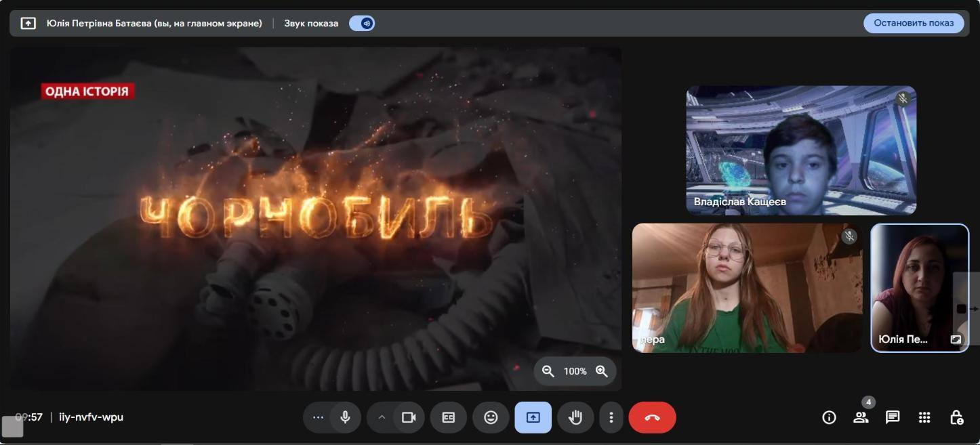Click muted microphone icon on лера's tile
This screenshot has width=980, height=445.
pos(849,236)
